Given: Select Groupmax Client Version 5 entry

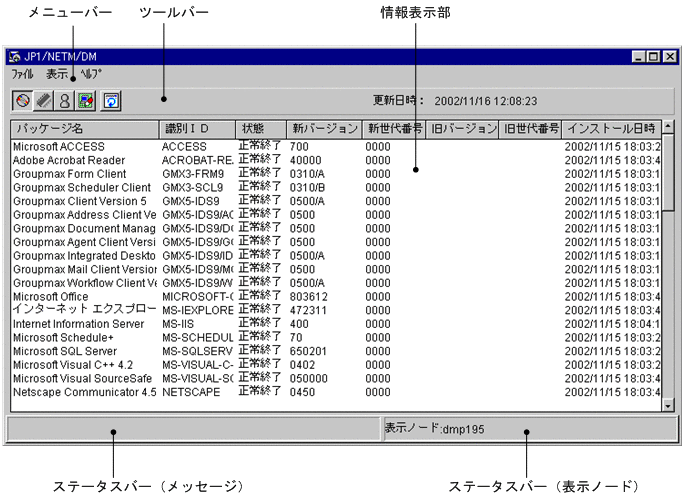Looking at the screenshot, I should 336,201.
